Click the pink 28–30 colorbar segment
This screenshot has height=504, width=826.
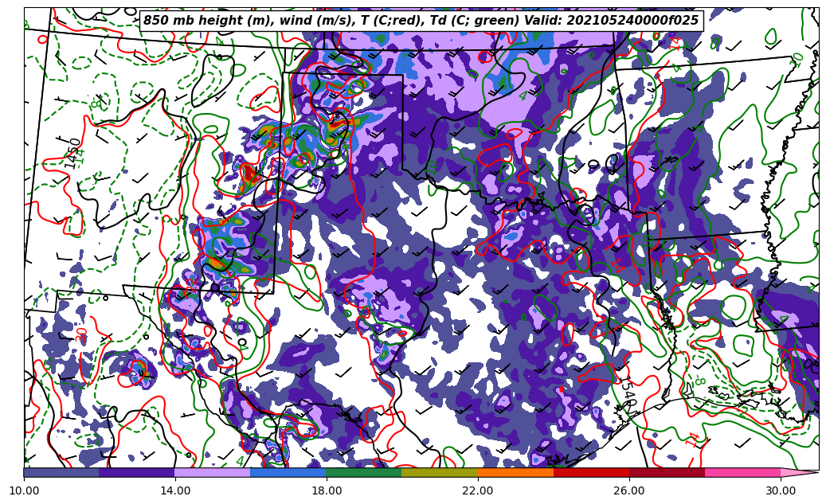[x=742, y=472]
